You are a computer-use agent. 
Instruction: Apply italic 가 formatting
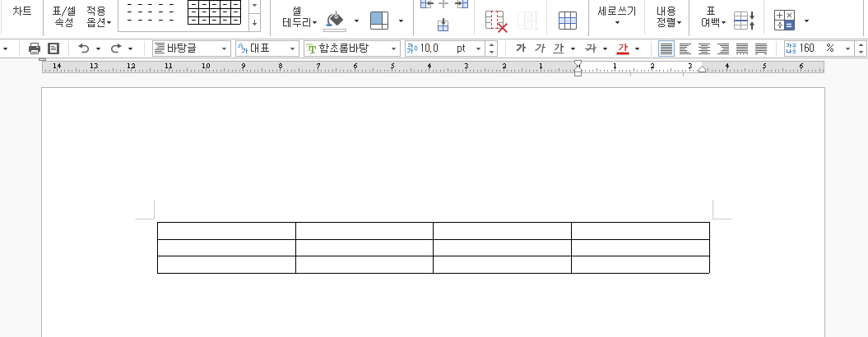540,48
